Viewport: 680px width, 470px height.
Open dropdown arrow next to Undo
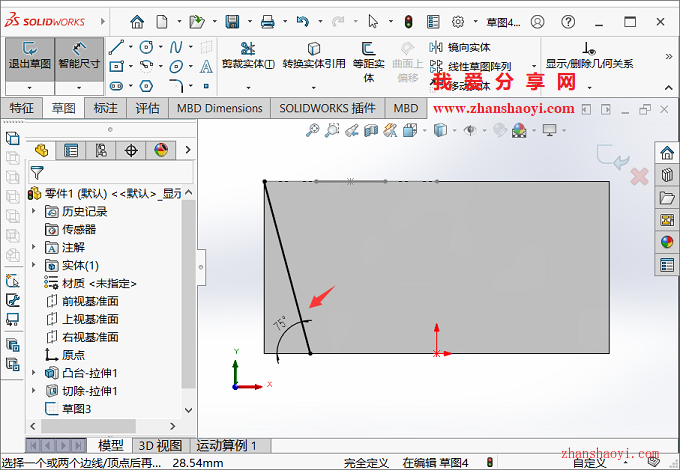320,21
